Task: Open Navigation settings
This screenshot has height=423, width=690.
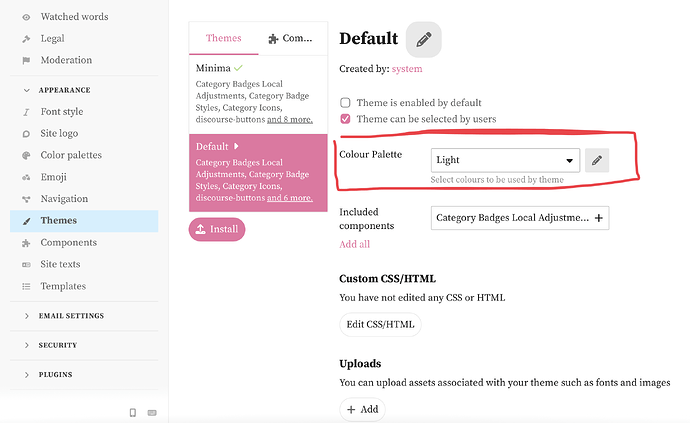Action: click(64, 199)
